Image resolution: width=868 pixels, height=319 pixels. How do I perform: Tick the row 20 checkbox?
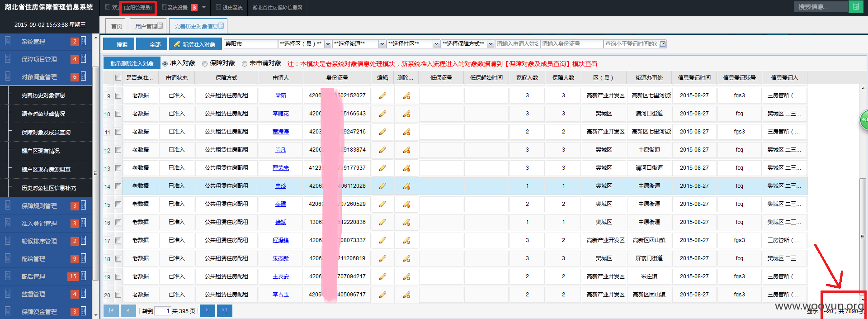point(118,295)
